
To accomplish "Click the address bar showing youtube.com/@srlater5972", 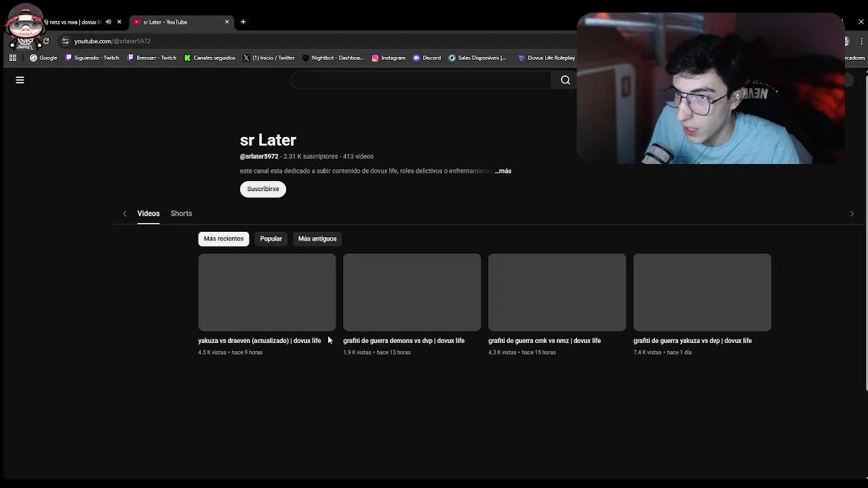I will (x=113, y=41).
